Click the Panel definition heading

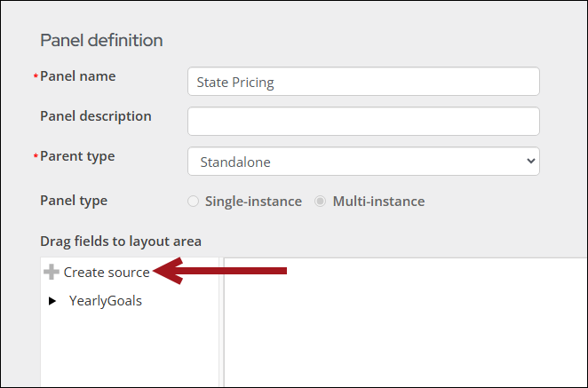101,40
